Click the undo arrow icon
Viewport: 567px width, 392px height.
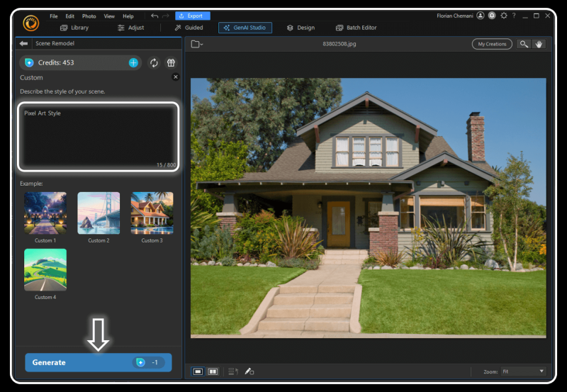(x=155, y=16)
